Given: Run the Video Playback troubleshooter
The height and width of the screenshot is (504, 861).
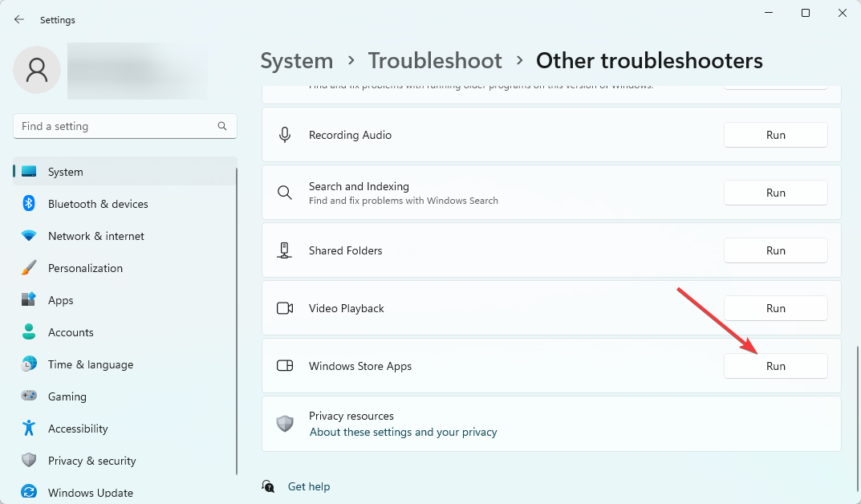Looking at the screenshot, I should pyautogui.click(x=775, y=308).
